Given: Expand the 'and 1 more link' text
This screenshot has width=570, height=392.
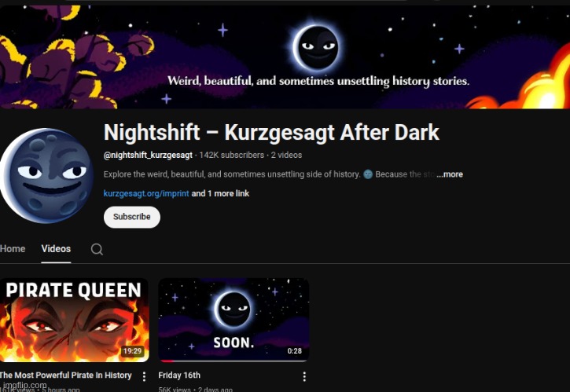Looking at the screenshot, I should (220, 193).
